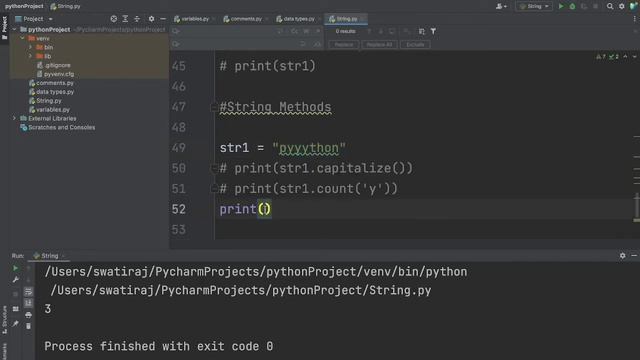Screen dimensions: 640x360
Task: Clear Run console with trash icon
Action: pyautogui.click(x=28, y=326)
